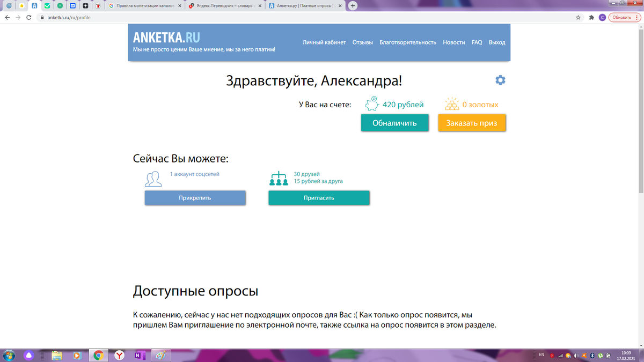Click Здравствуйте, Александра! greeting
This screenshot has height=362, width=644.
click(314, 81)
